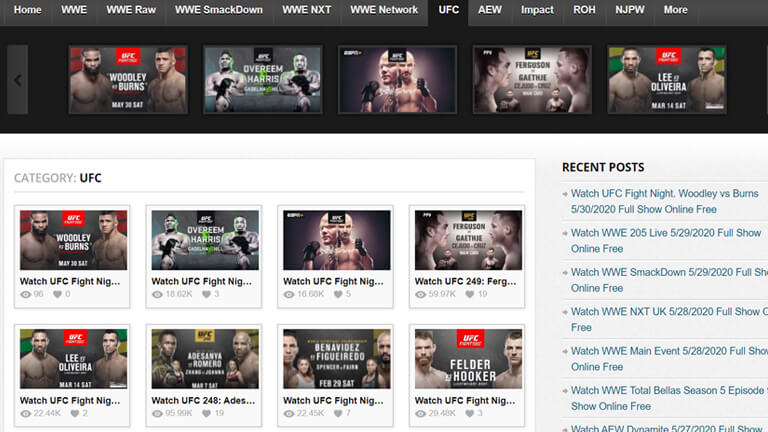Open recent post Woodley vs Burns 5/30/2020
Screen dimensions: 768x432
664,201
